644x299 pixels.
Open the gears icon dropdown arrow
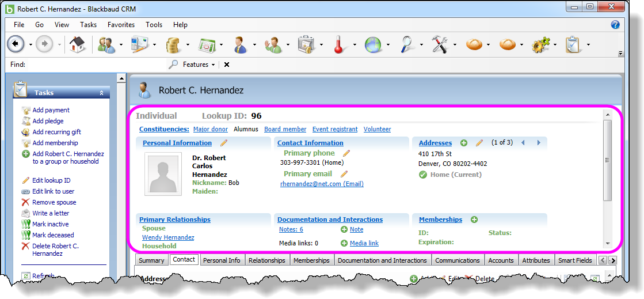pos(555,44)
